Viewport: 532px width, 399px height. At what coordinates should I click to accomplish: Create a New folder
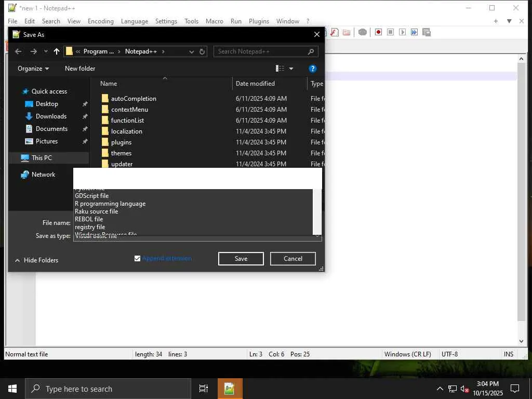[x=80, y=69]
